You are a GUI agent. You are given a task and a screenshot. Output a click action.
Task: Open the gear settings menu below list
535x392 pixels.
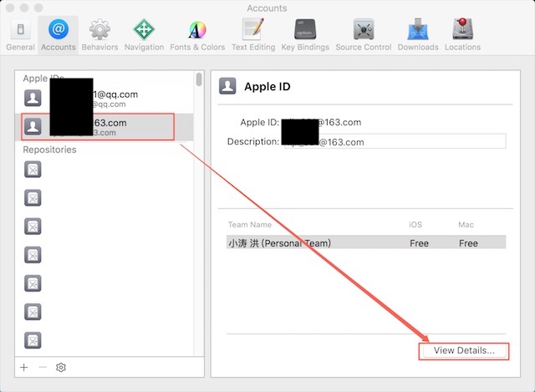[x=61, y=367]
